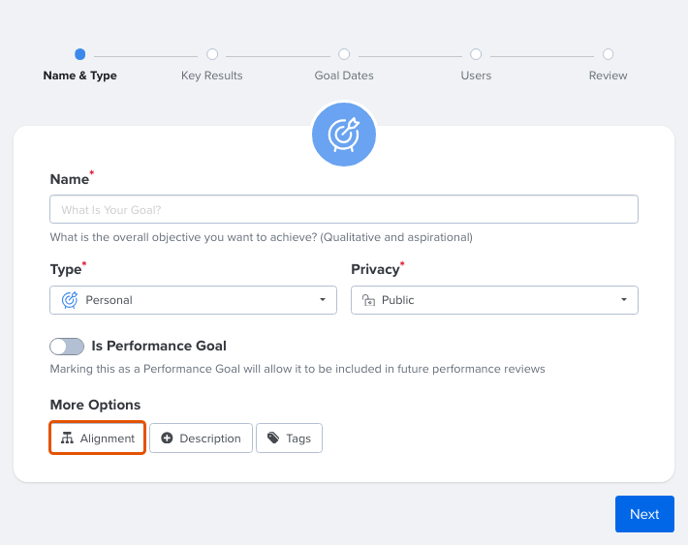
Task: Click the tag icon beside Tags
Action: [x=273, y=438]
